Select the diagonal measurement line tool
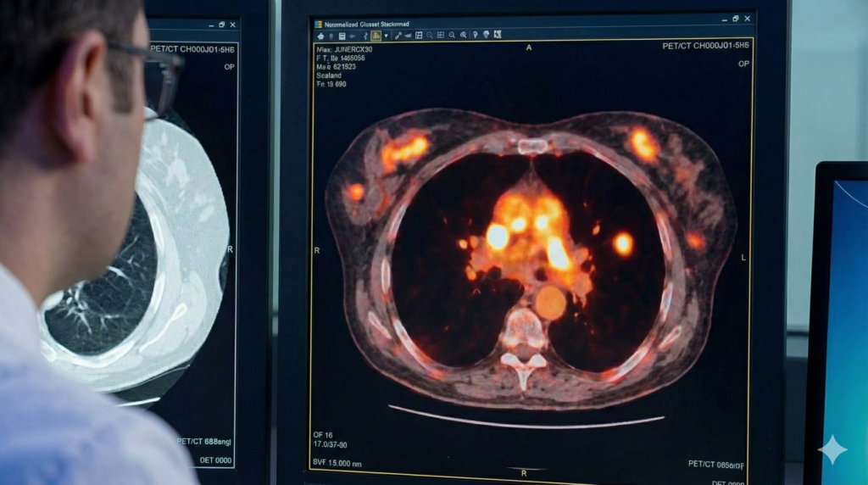This screenshot has height=485, width=868. pos(398,36)
